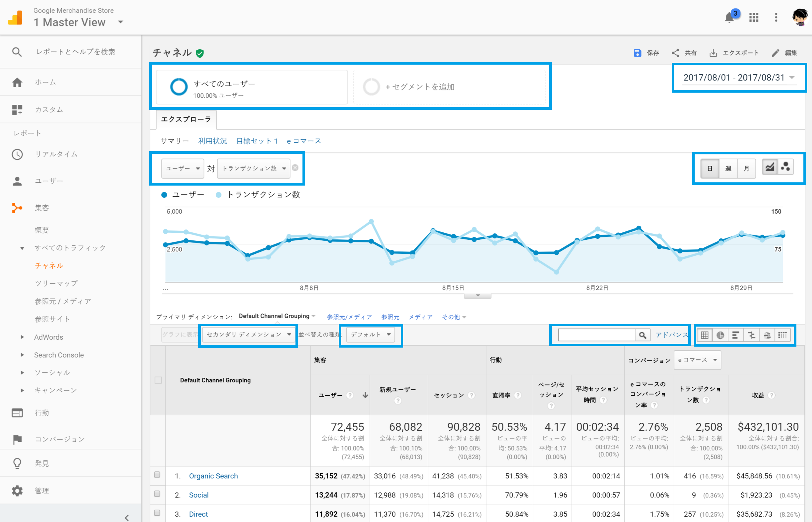
Task: Click help icon beside セッション column
Action: click(471, 395)
